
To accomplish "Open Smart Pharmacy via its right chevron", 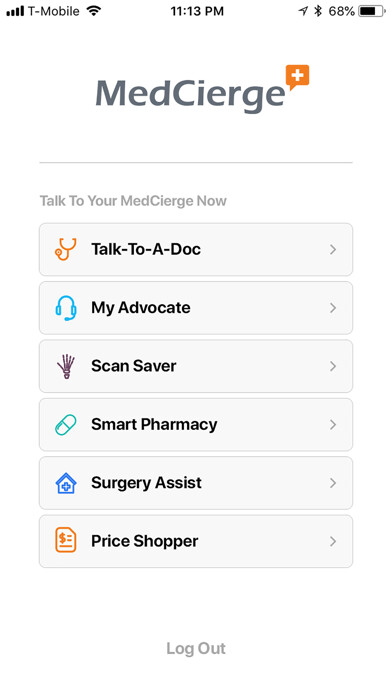I will 333,425.
